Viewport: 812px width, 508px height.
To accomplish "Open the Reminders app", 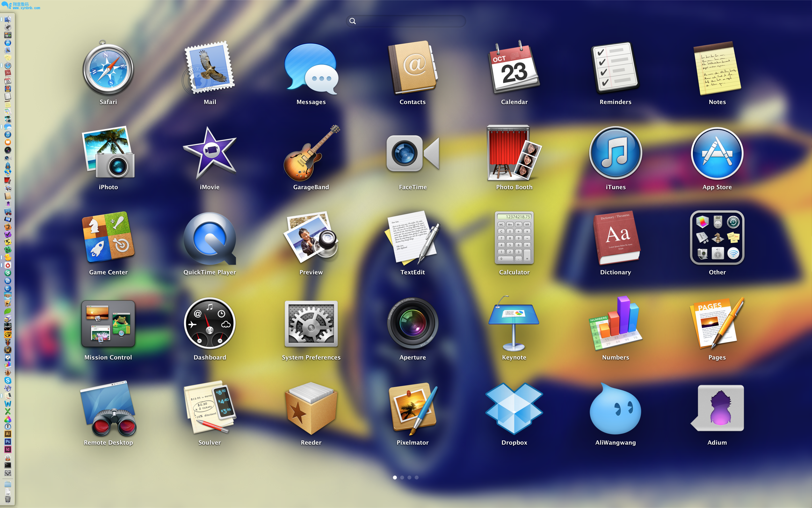I will point(615,68).
